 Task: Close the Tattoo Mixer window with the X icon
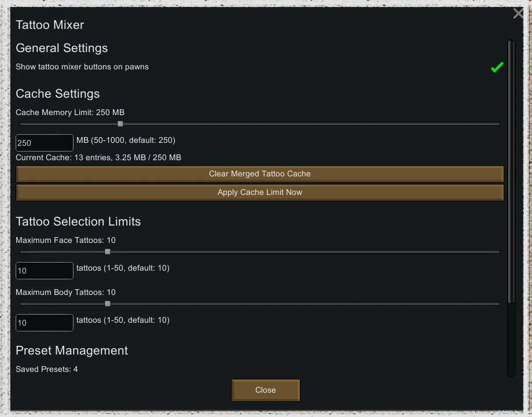pyautogui.click(x=518, y=13)
